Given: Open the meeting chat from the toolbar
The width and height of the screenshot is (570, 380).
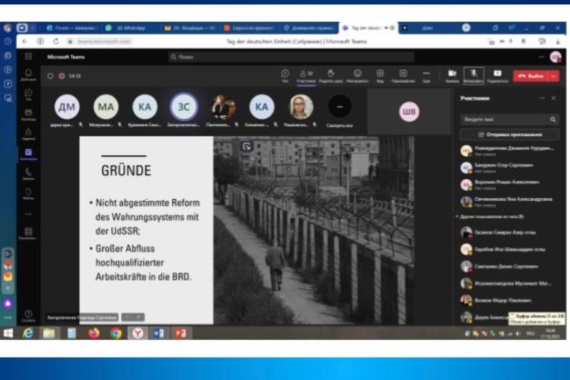Looking at the screenshot, I should (x=285, y=76).
